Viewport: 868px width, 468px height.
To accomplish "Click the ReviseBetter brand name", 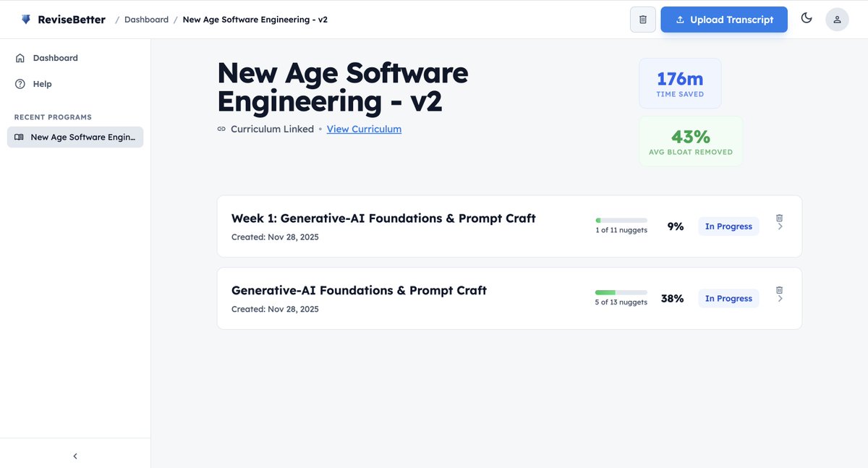I will point(72,20).
